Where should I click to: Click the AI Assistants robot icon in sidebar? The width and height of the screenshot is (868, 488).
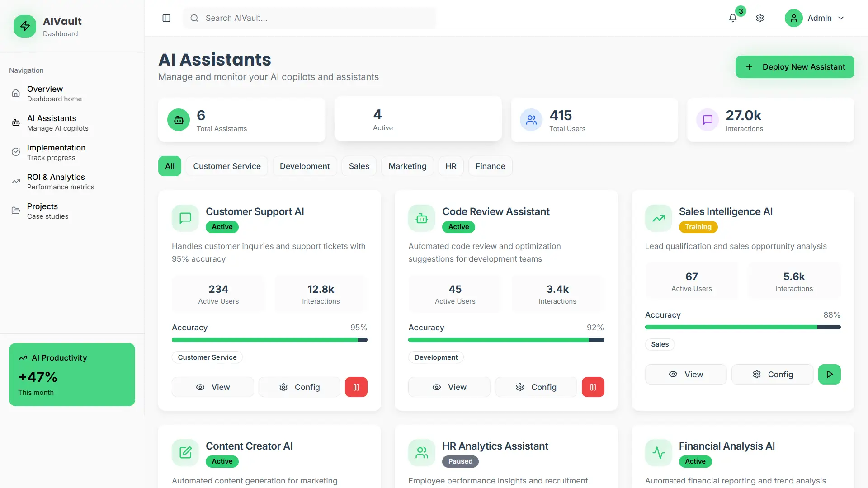[x=16, y=122]
